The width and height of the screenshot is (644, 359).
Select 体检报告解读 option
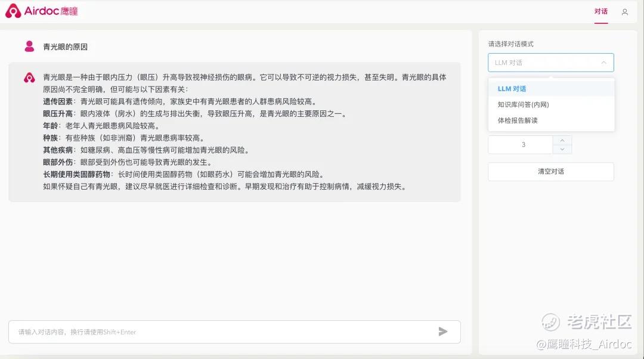[x=551, y=120]
